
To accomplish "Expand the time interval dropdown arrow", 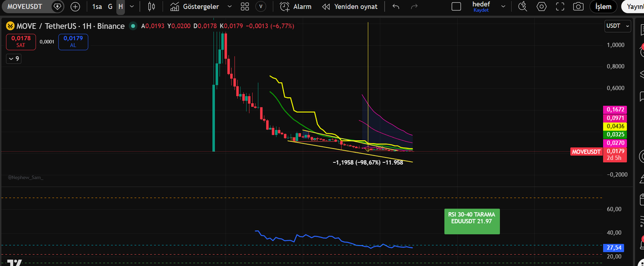I will pos(131,7).
